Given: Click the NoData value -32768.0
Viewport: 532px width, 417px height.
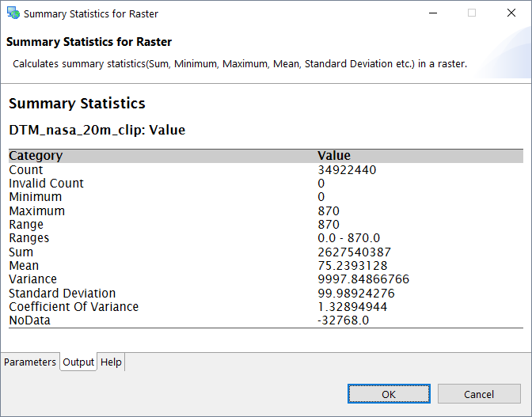Looking at the screenshot, I should point(343,320).
